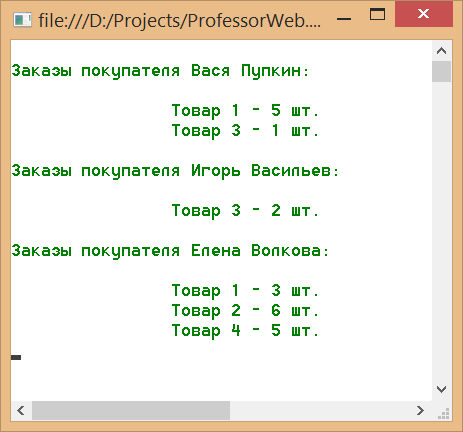Screen dimensions: 463x432
Task: Click the vertical scrollbar thumb
Action: 442,71
